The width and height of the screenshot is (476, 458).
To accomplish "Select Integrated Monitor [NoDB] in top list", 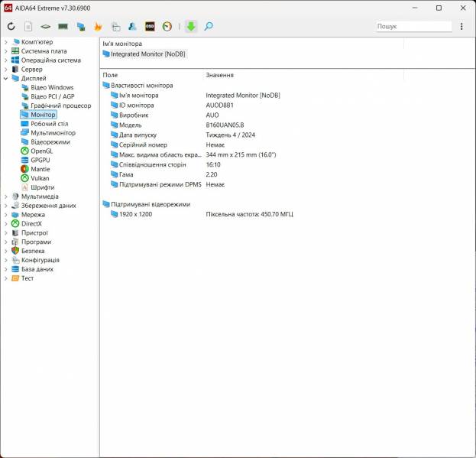I will coord(144,54).
